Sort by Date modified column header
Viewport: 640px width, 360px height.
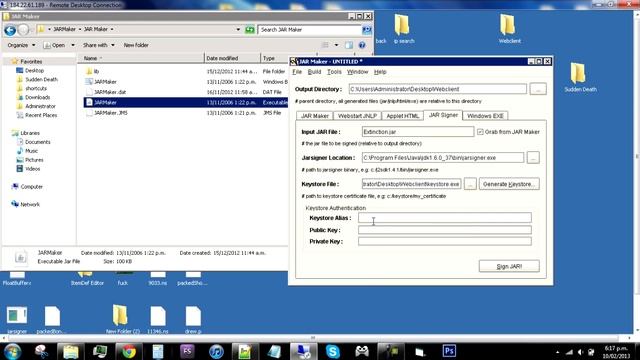click(232, 58)
